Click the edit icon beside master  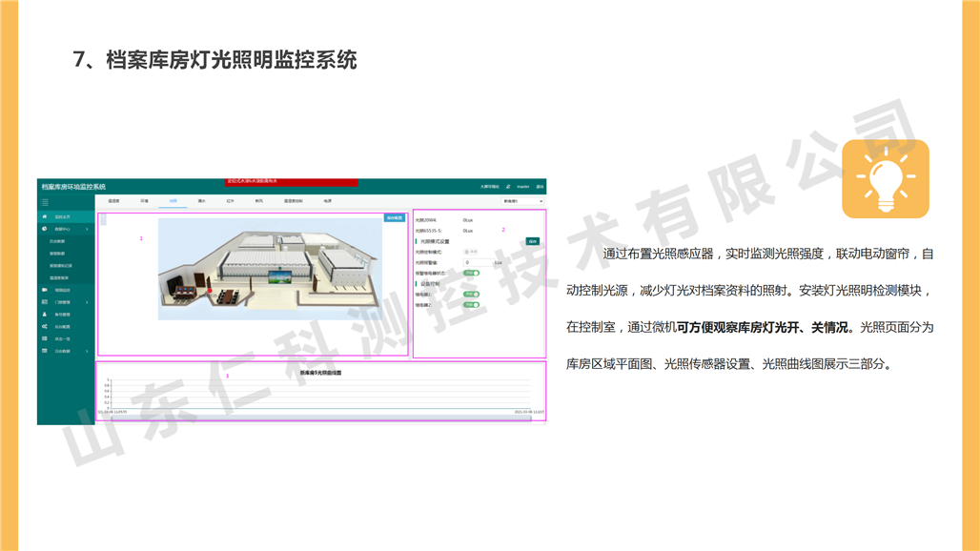[508, 187]
